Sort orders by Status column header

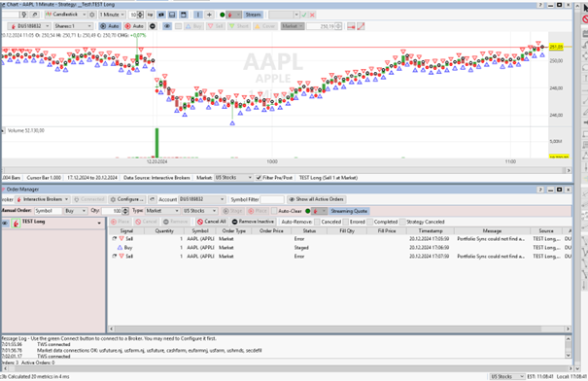coord(309,231)
